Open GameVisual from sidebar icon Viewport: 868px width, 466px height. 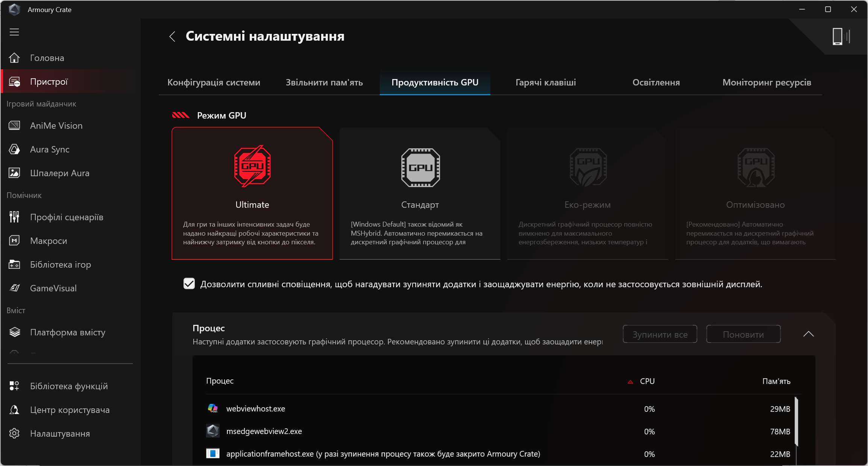(x=14, y=288)
